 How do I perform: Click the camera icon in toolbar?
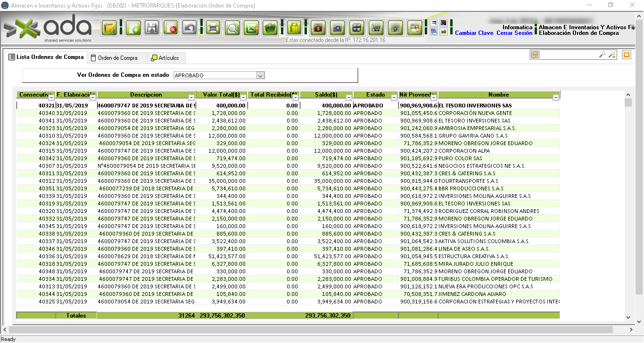click(x=337, y=28)
